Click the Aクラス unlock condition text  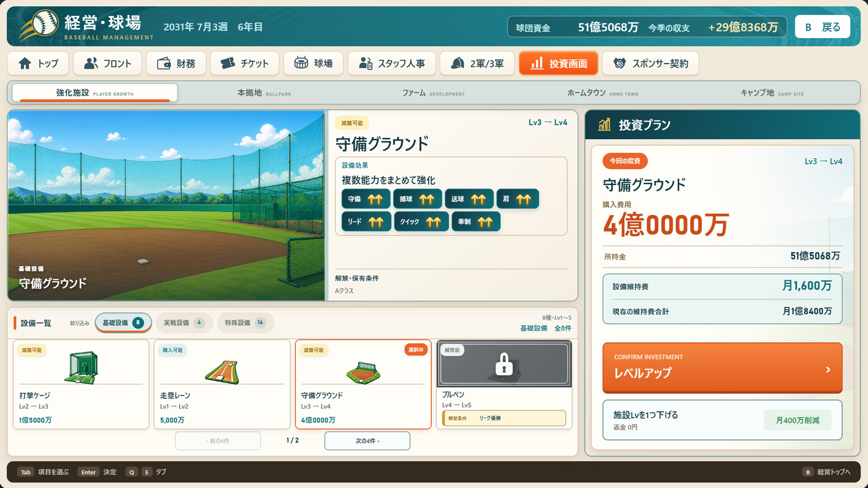click(344, 291)
